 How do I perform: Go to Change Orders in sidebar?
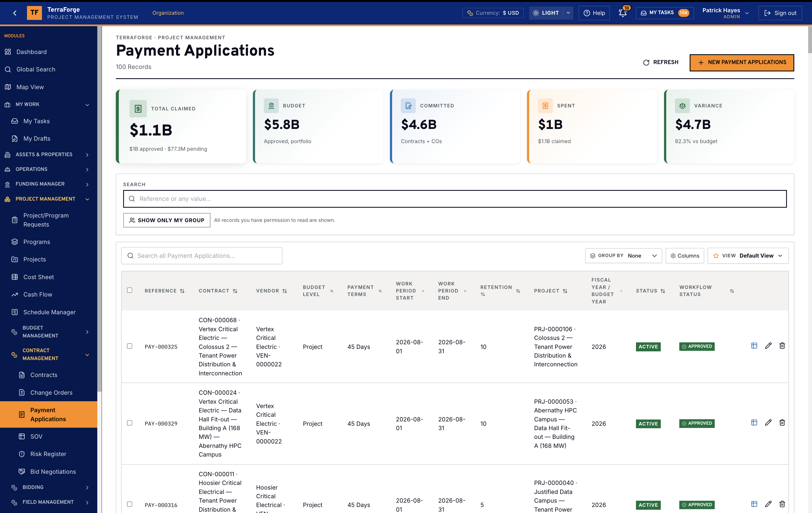coord(49,393)
